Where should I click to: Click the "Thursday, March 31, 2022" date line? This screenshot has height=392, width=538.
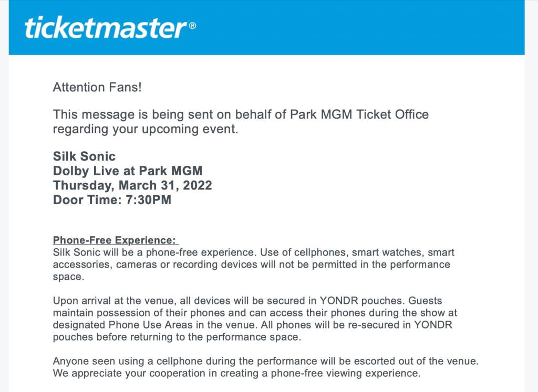point(132,185)
